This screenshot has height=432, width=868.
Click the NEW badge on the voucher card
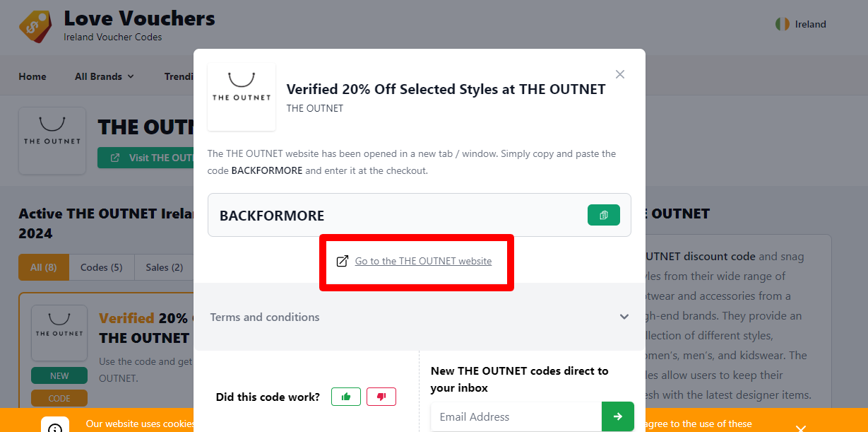click(59, 375)
